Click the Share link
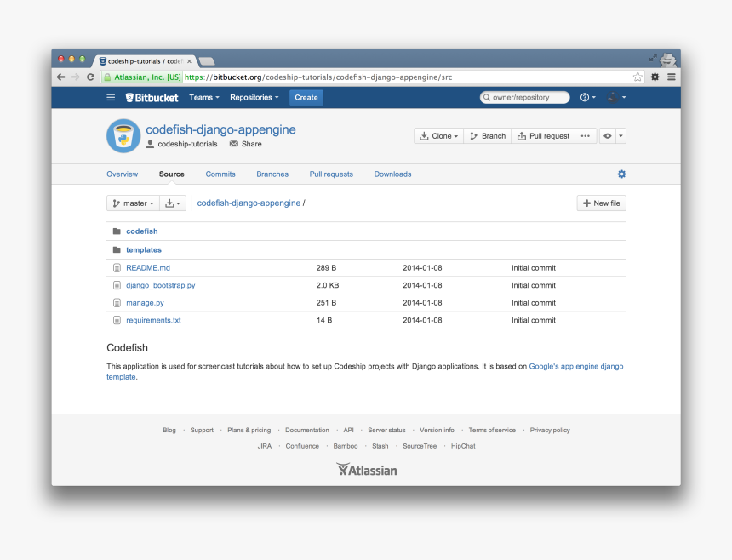The height and width of the screenshot is (560, 732). pyautogui.click(x=252, y=144)
